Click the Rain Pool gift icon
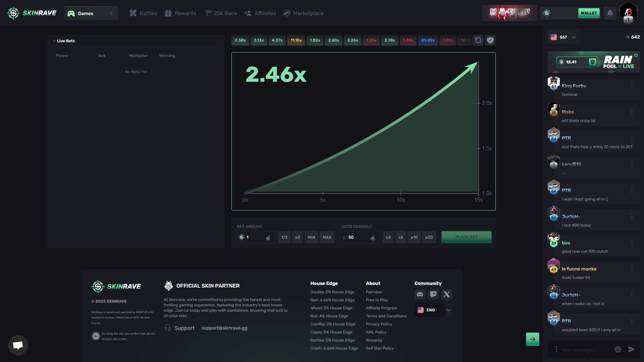The height and width of the screenshot is (362, 644). tap(593, 62)
